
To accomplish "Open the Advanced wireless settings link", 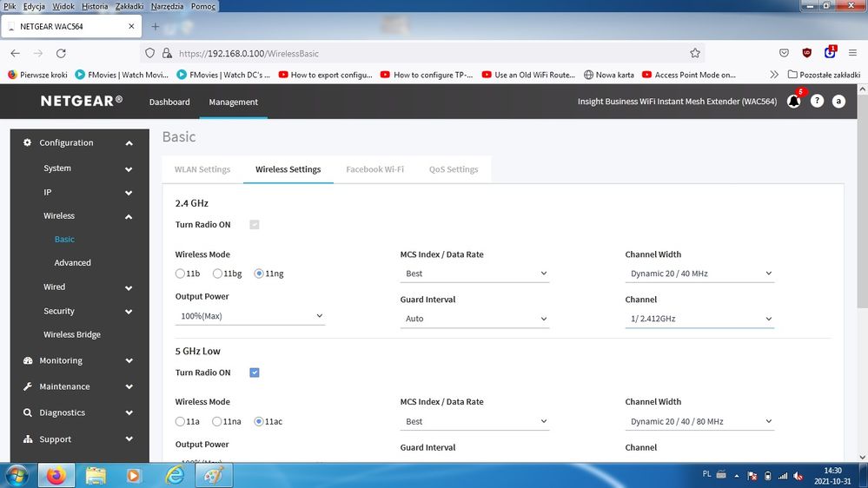I will point(72,262).
